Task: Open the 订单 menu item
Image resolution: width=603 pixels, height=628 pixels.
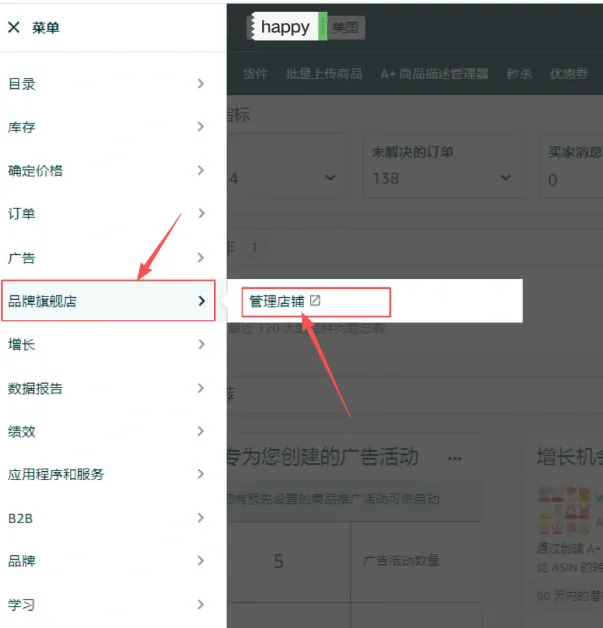Action: (x=22, y=214)
